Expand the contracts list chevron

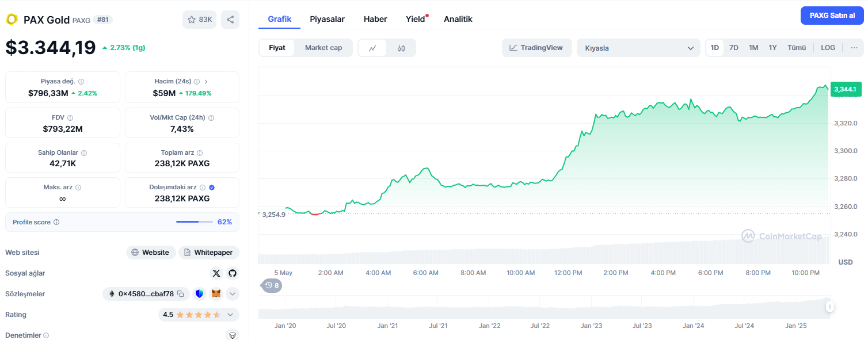tap(233, 294)
